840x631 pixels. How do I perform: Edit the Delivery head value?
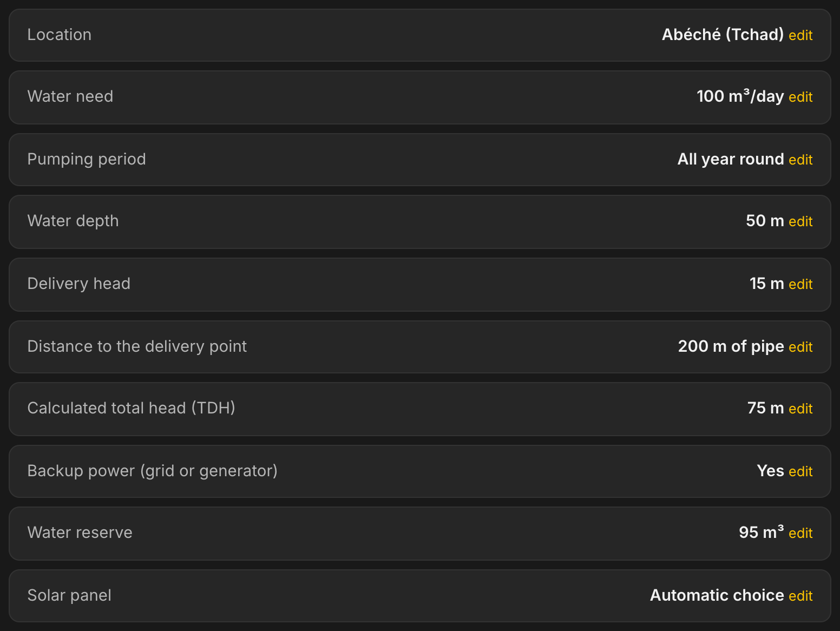[800, 284]
